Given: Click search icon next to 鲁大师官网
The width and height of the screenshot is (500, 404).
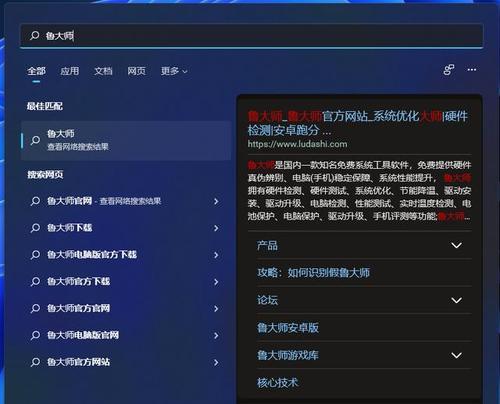Looking at the screenshot, I should tap(35, 201).
